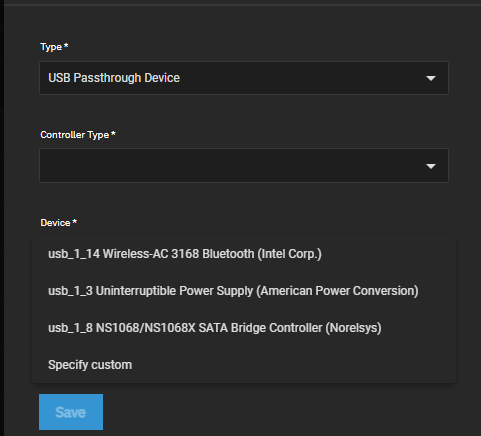This screenshot has height=436, width=481.
Task: Choose the Intel Corp. Bluetooth device entry
Action: (x=244, y=254)
